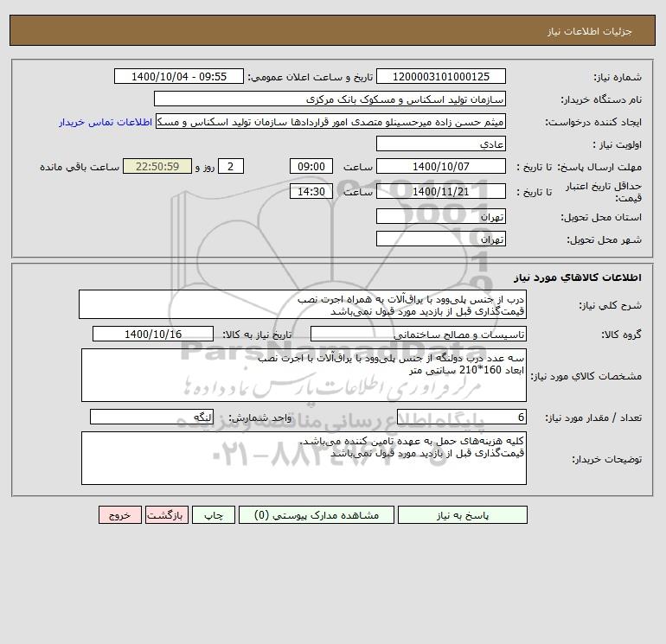The width and height of the screenshot is (666, 644).
Task: Click delivery province field 'تهران'
Action: point(441,216)
